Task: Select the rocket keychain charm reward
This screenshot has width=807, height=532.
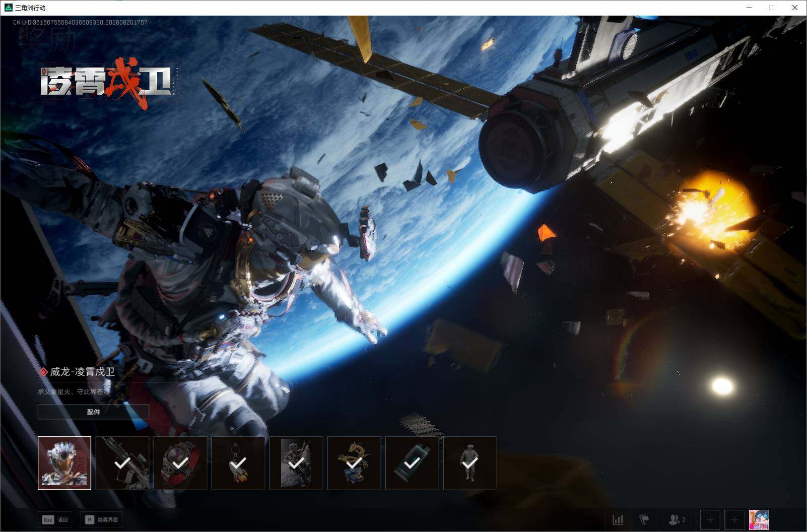Action: pyautogui.click(x=238, y=463)
